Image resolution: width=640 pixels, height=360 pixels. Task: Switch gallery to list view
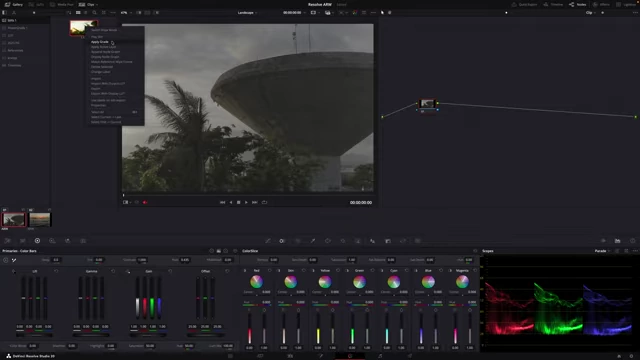(x=85, y=13)
